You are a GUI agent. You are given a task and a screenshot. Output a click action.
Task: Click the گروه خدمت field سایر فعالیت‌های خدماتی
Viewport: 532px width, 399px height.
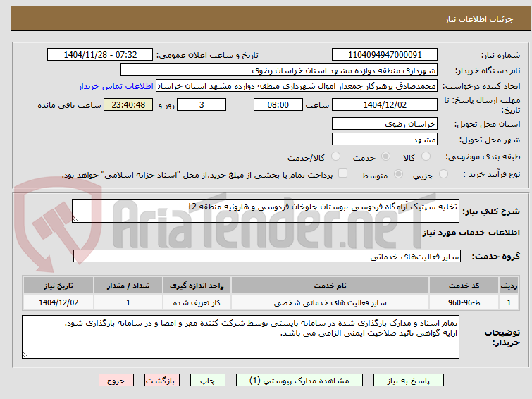point(267,256)
